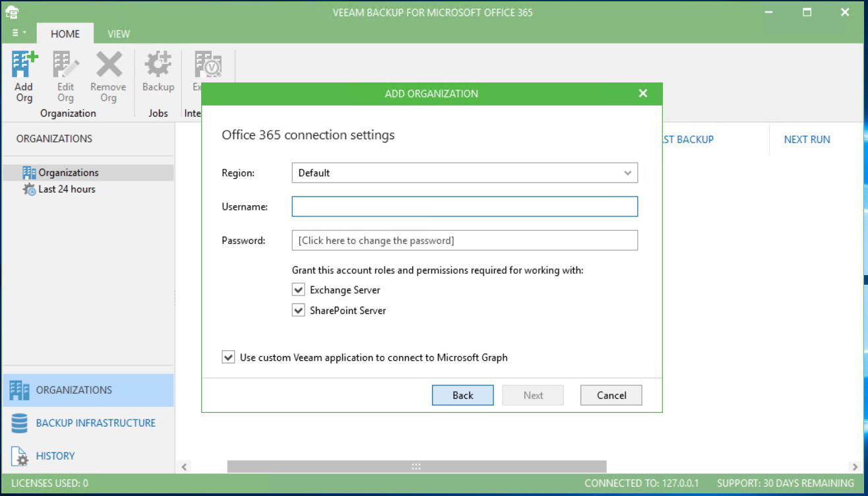868x496 pixels.
Task: Open the HISTORY navigation section
Action: [x=88, y=456]
